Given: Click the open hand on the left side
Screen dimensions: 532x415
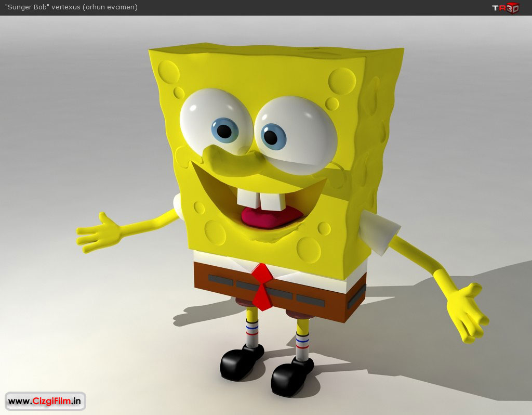Looking at the screenshot, I should [97, 234].
